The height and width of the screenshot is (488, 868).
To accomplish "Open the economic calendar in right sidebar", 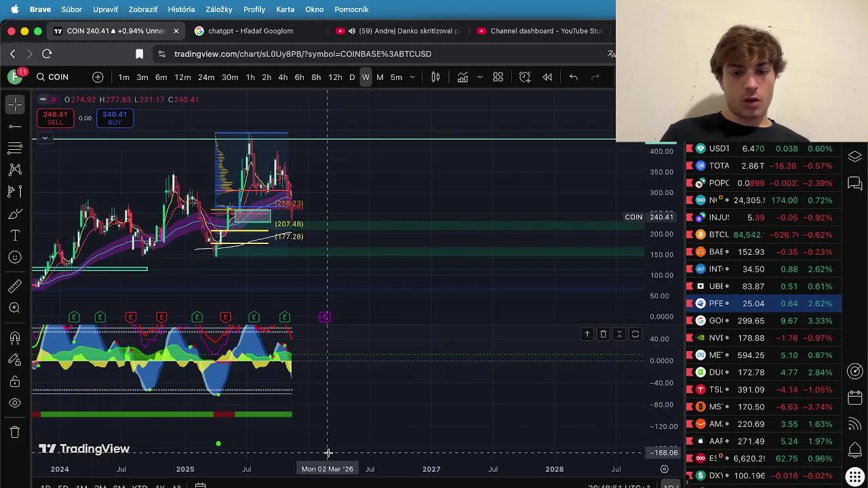I will (855, 398).
